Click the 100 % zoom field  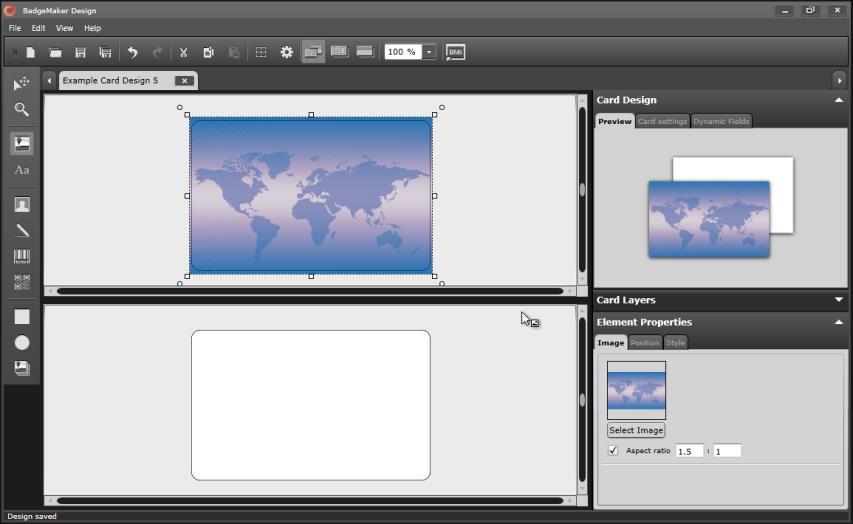pyautogui.click(x=403, y=52)
